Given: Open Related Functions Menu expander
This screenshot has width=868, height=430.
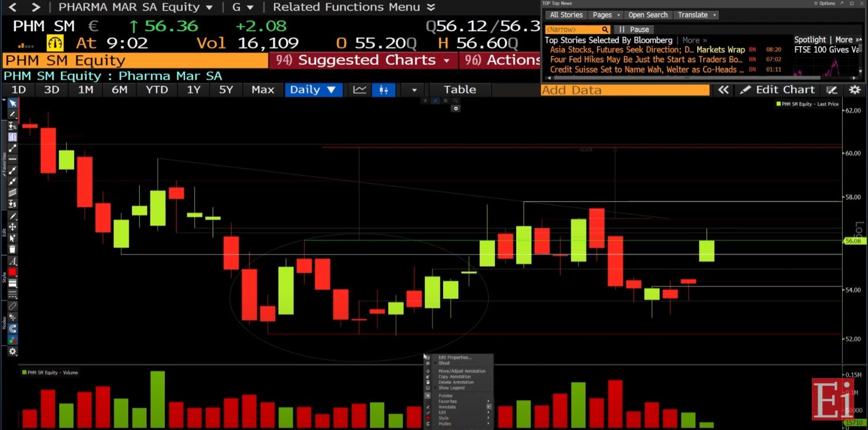Looking at the screenshot, I should point(354,7).
